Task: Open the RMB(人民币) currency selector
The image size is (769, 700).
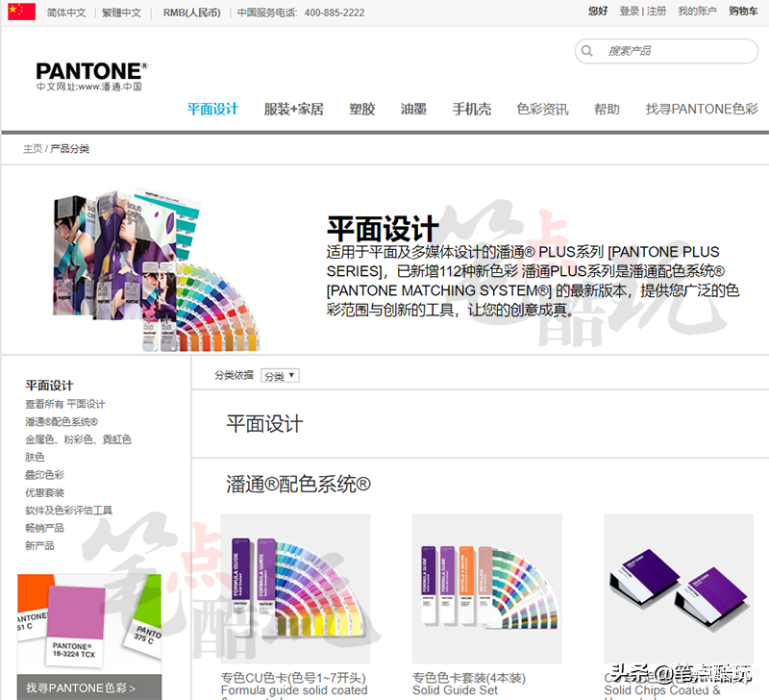Action: pos(191,12)
